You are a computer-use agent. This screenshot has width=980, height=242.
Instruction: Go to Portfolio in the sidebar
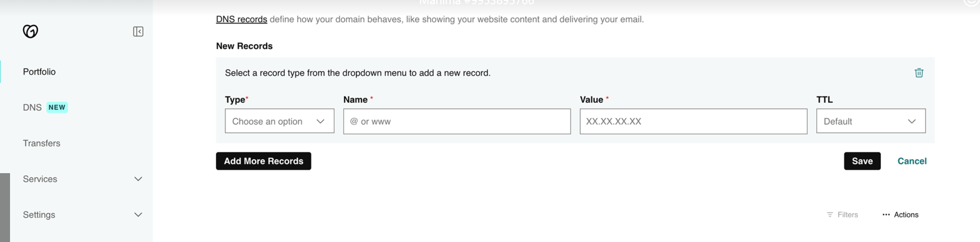(39, 72)
